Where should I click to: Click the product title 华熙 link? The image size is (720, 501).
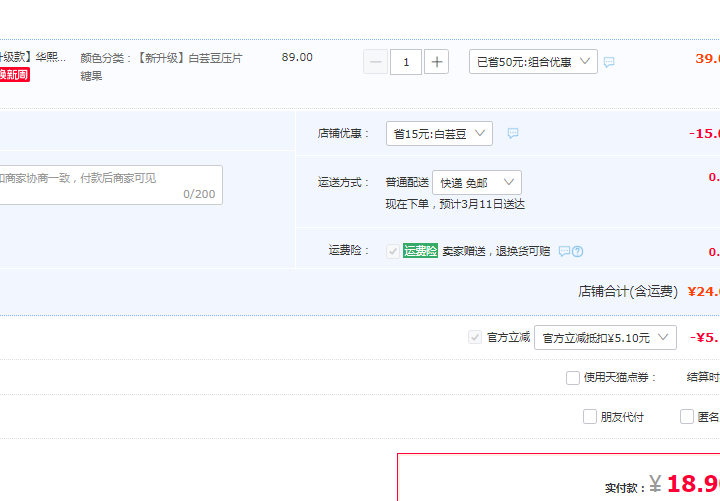click(x=33, y=57)
